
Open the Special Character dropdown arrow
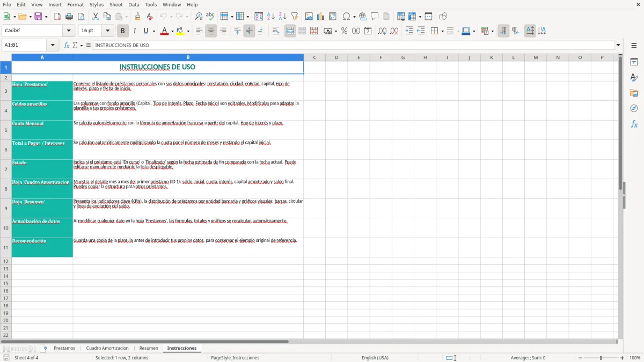pyautogui.click(x=354, y=17)
